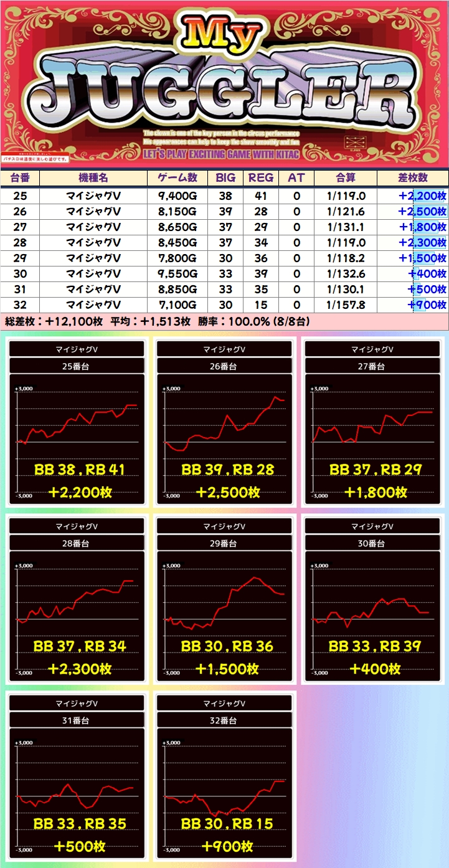Click the 1/118.2 combined probability cell
449x868 pixels.
pyautogui.click(x=346, y=258)
